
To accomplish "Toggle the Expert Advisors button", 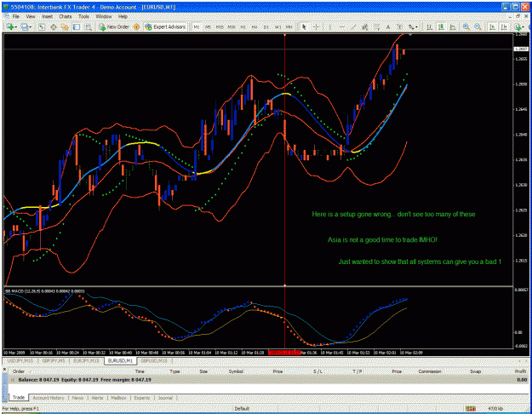I will [x=165, y=26].
